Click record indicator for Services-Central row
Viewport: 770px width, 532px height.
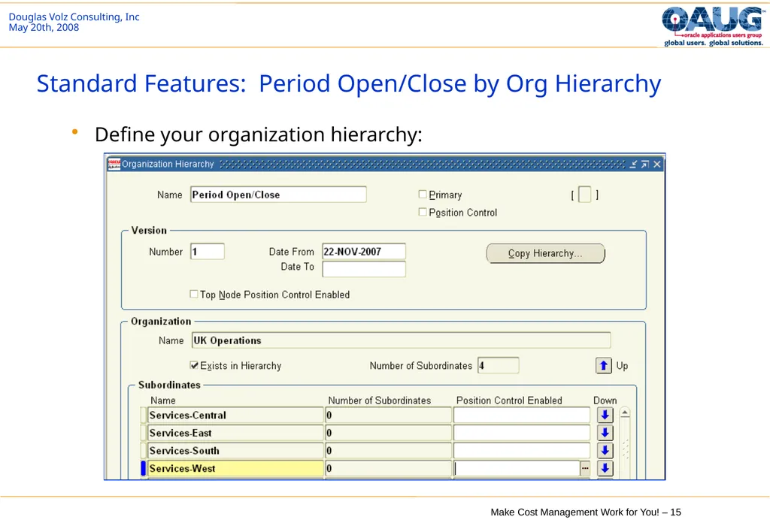pyautogui.click(x=144, y=416)
